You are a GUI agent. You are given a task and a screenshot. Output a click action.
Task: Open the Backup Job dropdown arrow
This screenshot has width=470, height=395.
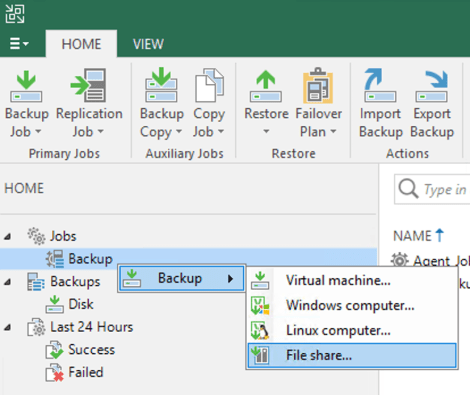(x=38, y=132)
